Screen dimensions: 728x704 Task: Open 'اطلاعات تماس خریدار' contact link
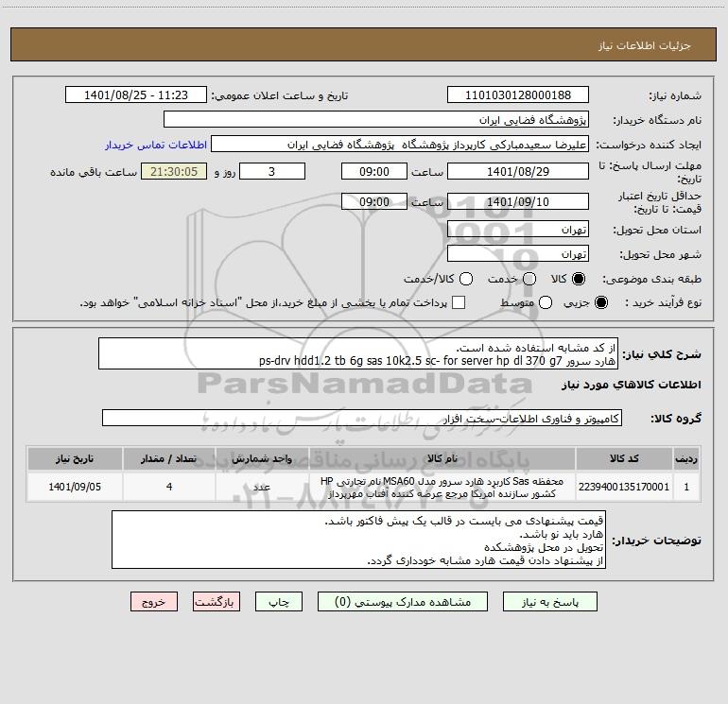tap(156, 145)
